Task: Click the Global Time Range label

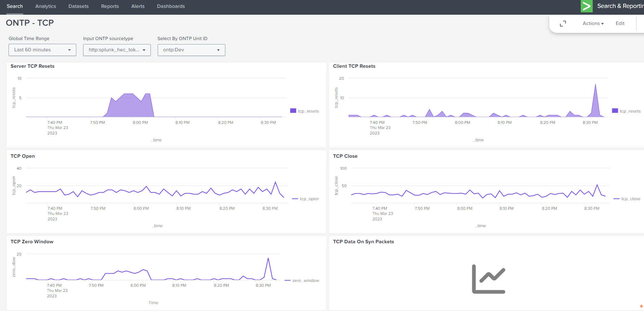Action: tap(29, 39)
